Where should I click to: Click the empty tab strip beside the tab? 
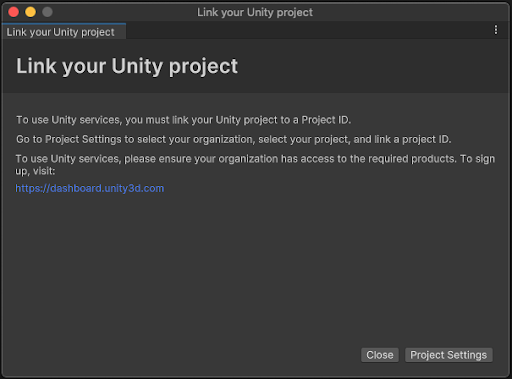coord(307,31)
